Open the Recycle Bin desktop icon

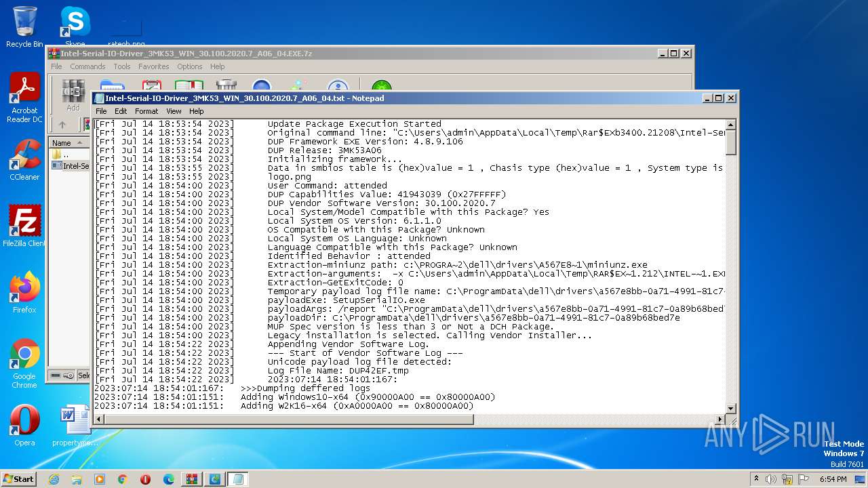click(24, 27)
